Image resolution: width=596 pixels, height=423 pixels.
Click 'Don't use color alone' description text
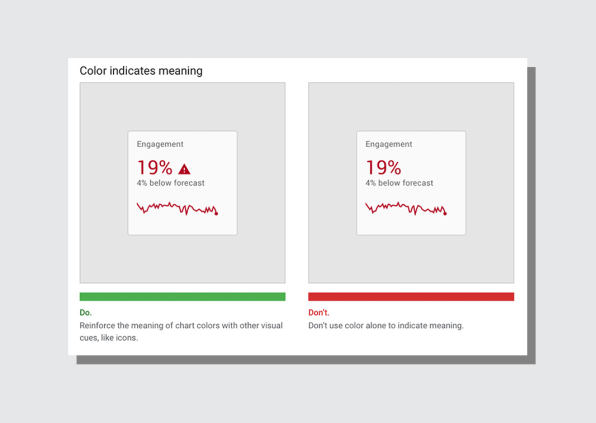point(386,326)
